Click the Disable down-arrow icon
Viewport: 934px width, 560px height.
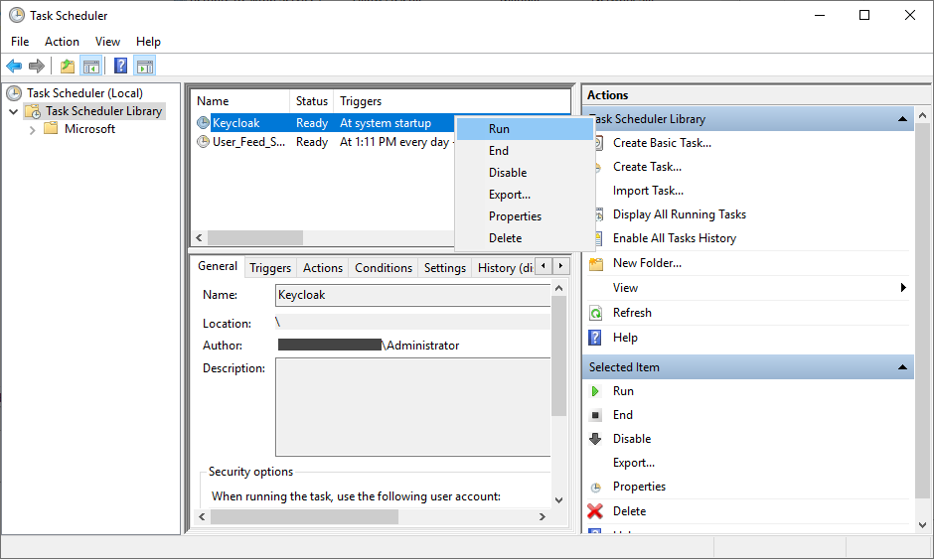point(595,439)
